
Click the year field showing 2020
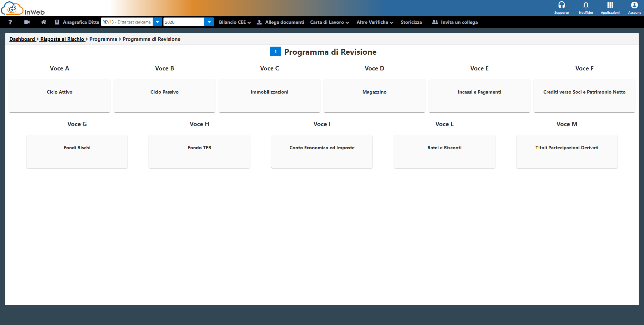pyautogui.click(x=184, y=22)
